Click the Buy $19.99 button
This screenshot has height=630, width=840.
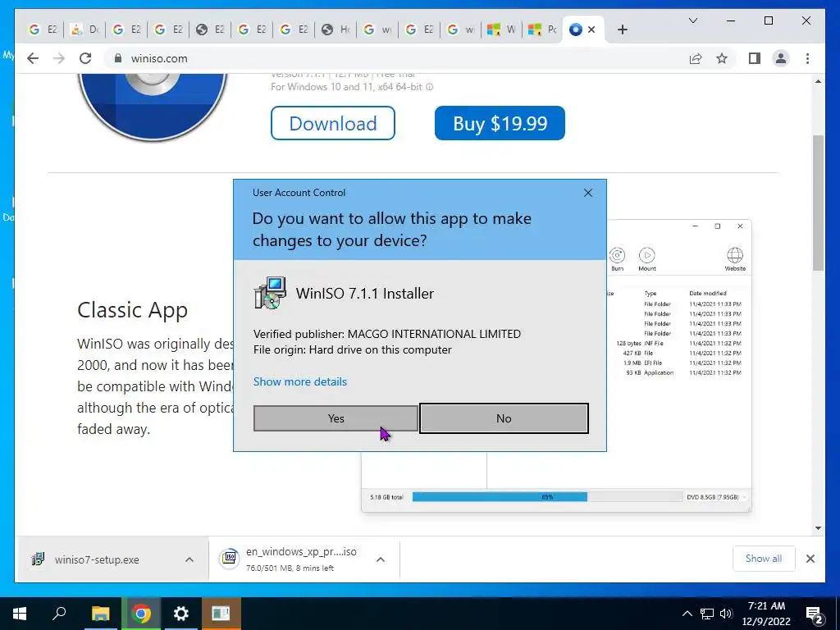tap(500, 123)
